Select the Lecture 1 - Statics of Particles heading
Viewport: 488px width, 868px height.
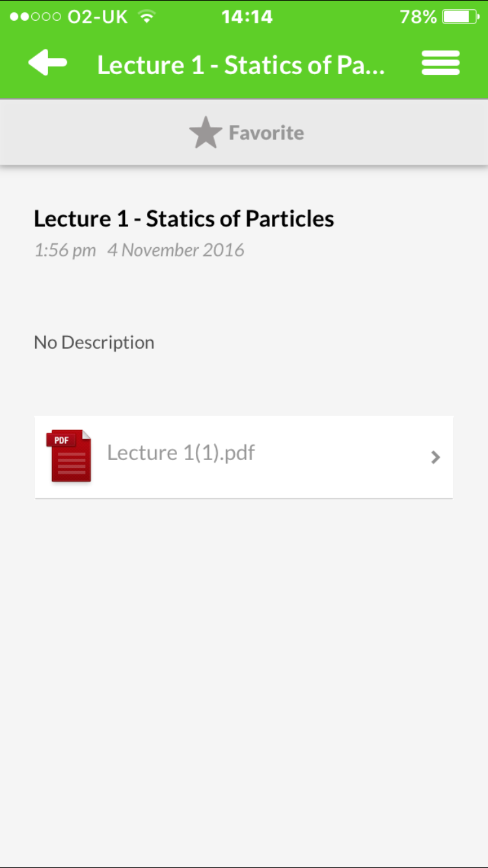pos(184,219)
